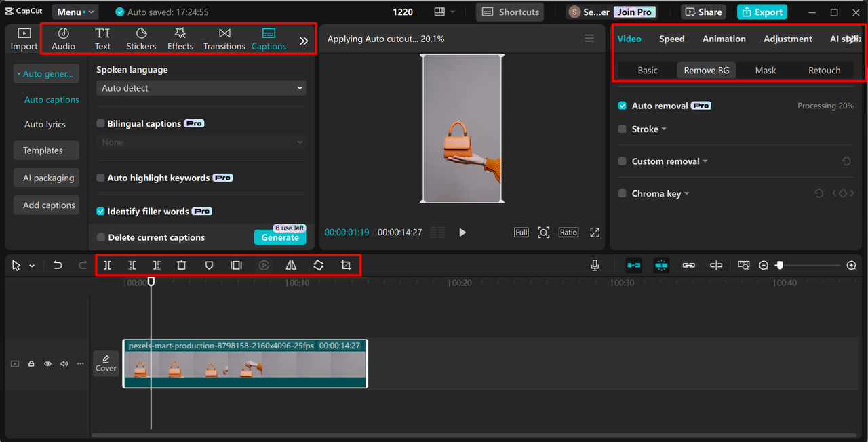Select the Basic sub-tab
The height and width of the screenshot is (442, 868).
pos(648,70)
